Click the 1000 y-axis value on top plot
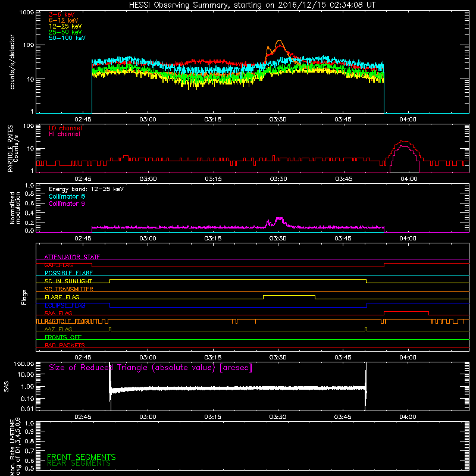Viewport: 476px width, 476px height. pyautogui.click(x=26, y=12)
